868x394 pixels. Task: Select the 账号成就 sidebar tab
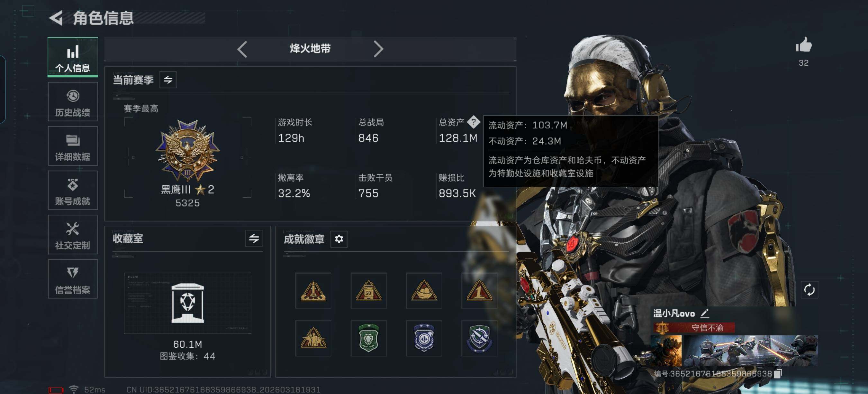[x=73, y=190]
